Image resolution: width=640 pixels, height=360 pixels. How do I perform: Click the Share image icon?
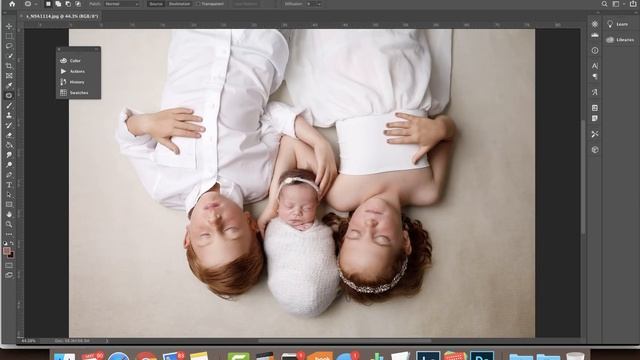pyautogui.click(x=633, y=4)
